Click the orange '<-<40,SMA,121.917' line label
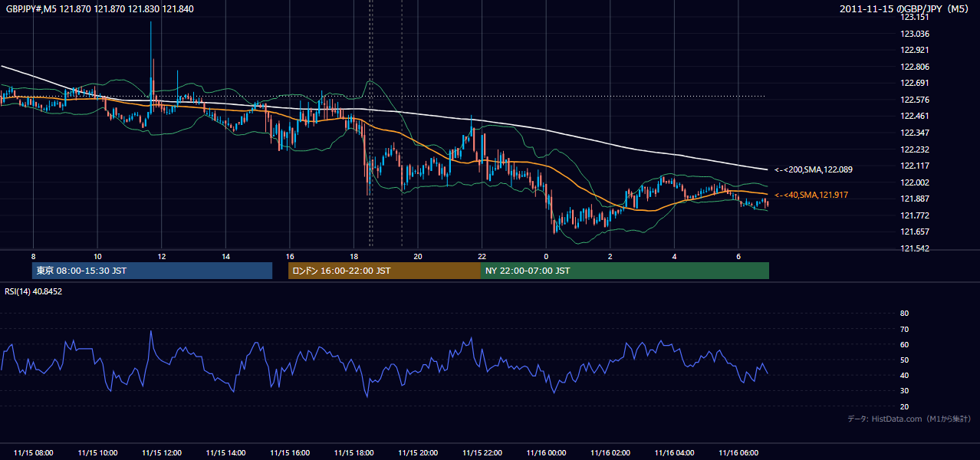The height and width of the screenshot is (460, 980). [811, 195]
